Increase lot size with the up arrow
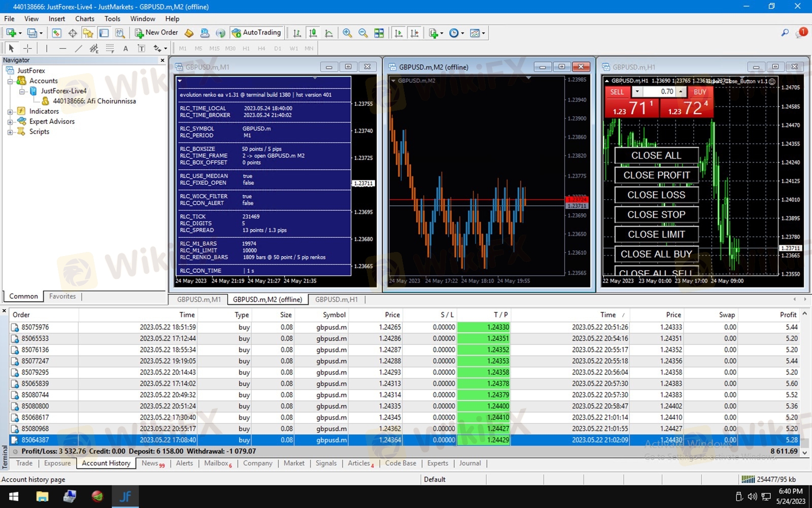Viewport: 812px width, 508px height. [x=681, y=92]
